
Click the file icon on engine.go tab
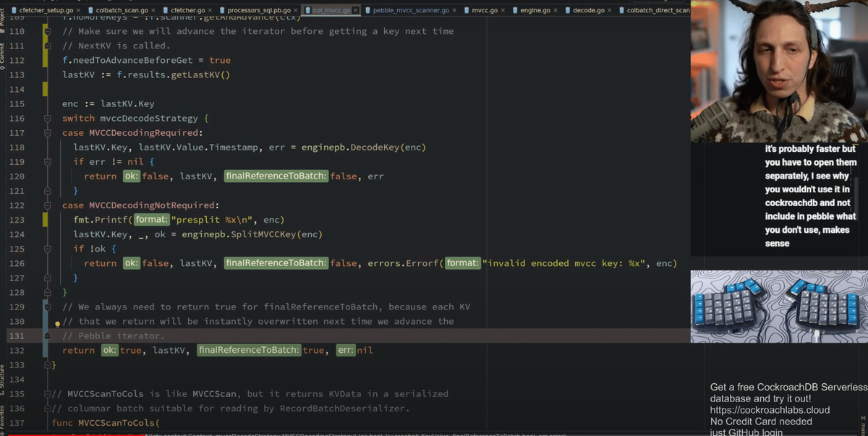pyautogui.click(x=515, y=11)
